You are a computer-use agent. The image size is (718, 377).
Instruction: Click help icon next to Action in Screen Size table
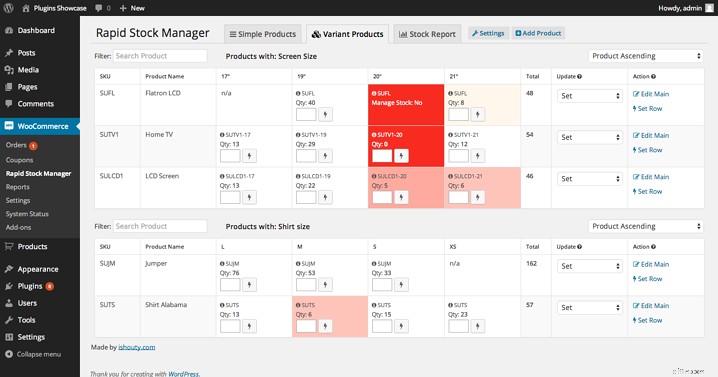tap(653, 76)
